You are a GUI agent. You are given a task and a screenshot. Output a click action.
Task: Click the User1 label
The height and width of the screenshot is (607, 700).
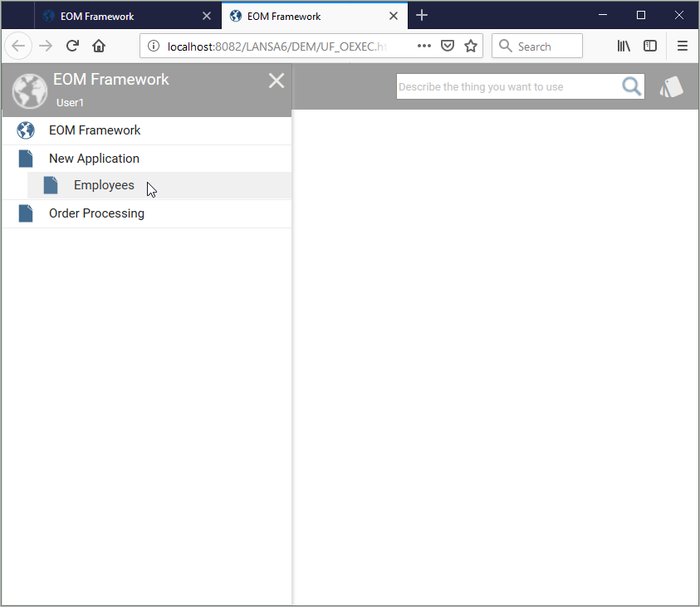(x=70, y=103)
